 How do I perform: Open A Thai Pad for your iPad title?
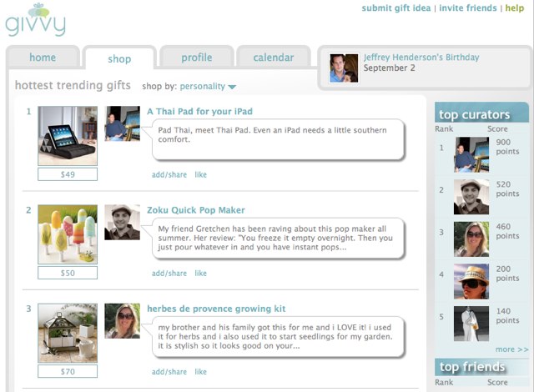tap(200, 111)
